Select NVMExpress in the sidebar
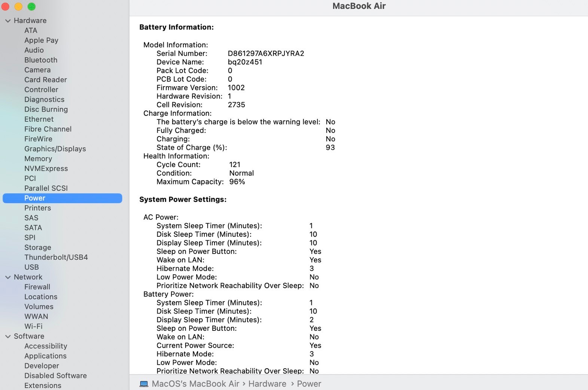 46,169
